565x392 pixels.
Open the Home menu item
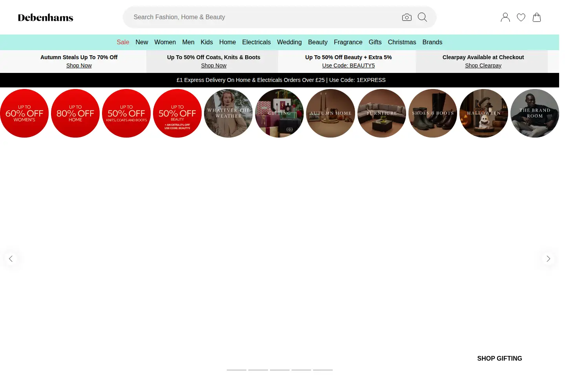pyautogui.click(x=228, y=42)
